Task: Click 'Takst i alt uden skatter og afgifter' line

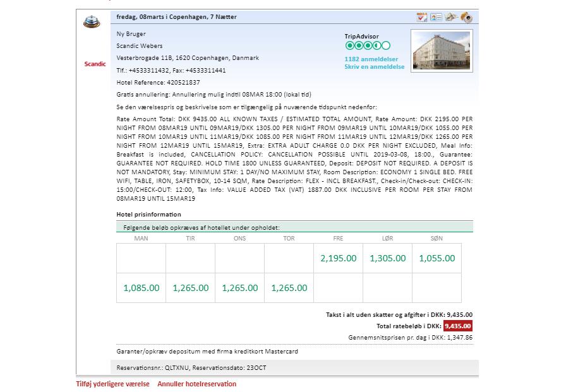Action: [399, 315]
